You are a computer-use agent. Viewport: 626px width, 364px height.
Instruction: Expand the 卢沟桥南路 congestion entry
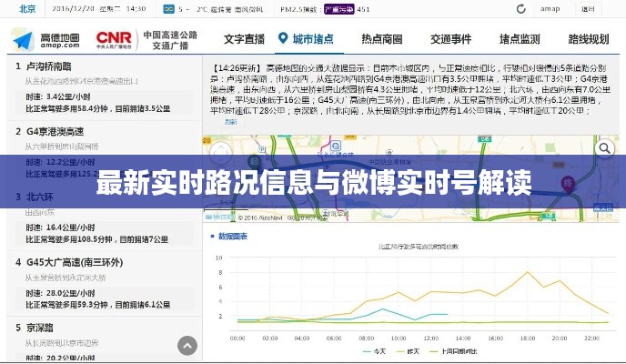click(x=49, y=66)
